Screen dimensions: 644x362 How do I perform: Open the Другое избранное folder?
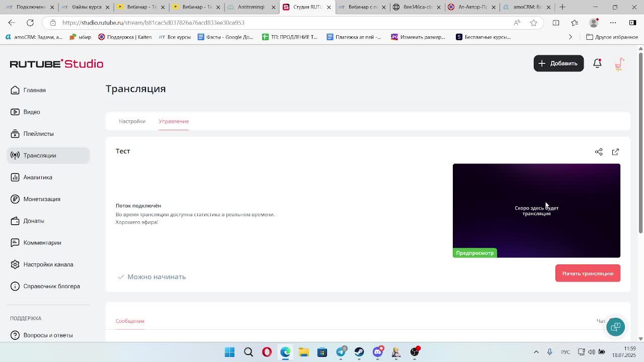click(612, 37)
